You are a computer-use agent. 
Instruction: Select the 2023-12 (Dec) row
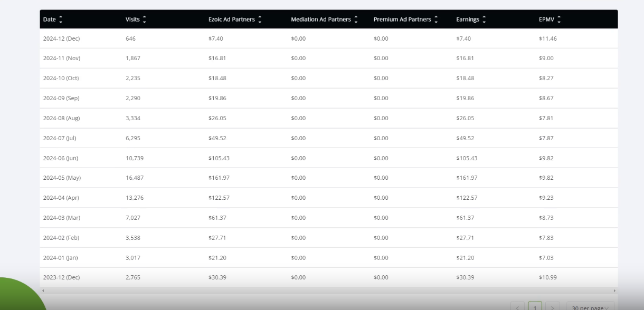[328, 277]
